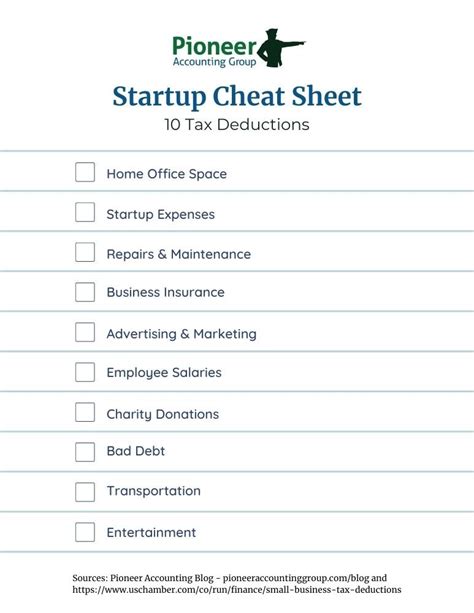Tick the Startup Expenses checkbox
Image resolution: width=474 pixels, height=613 pixels.
85,212
